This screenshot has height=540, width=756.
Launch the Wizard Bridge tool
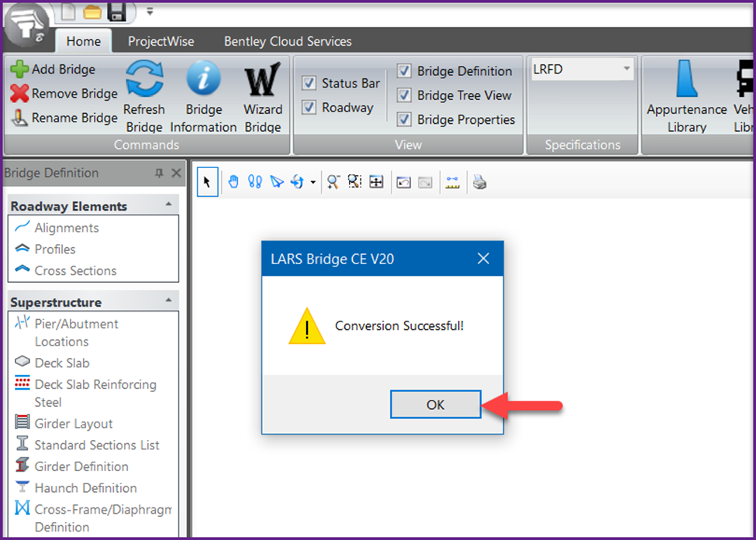click(x=263, y=96)
